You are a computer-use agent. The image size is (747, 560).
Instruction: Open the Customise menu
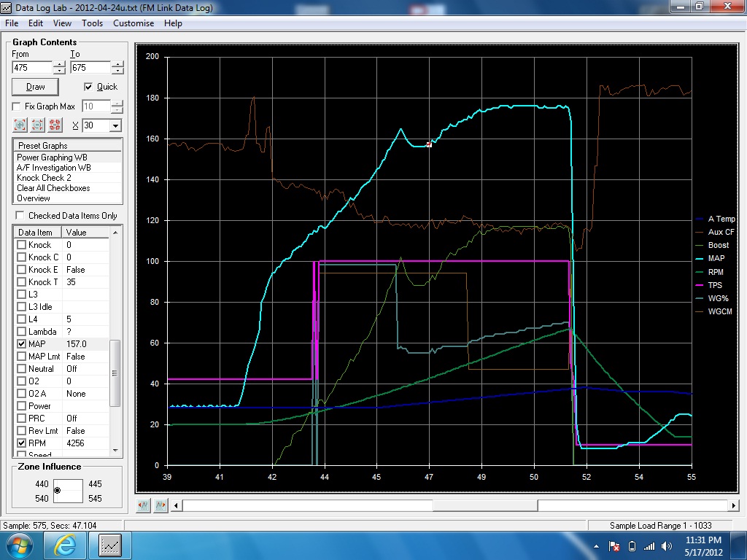pos(133,23)
